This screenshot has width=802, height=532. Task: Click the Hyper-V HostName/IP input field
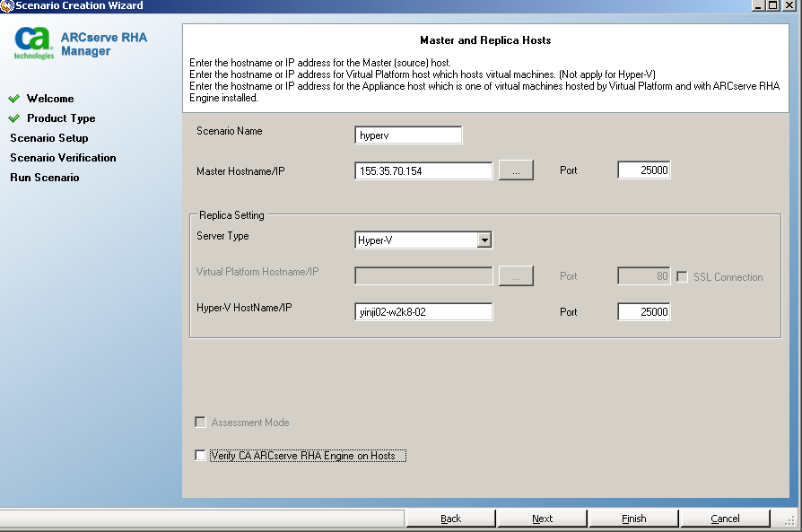423,312
